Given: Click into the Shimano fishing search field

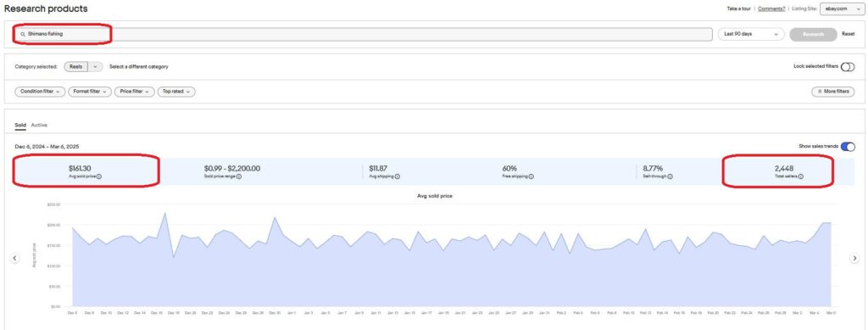Looking at the screenshot, I should pyautogui.click(x=363, y=34).
